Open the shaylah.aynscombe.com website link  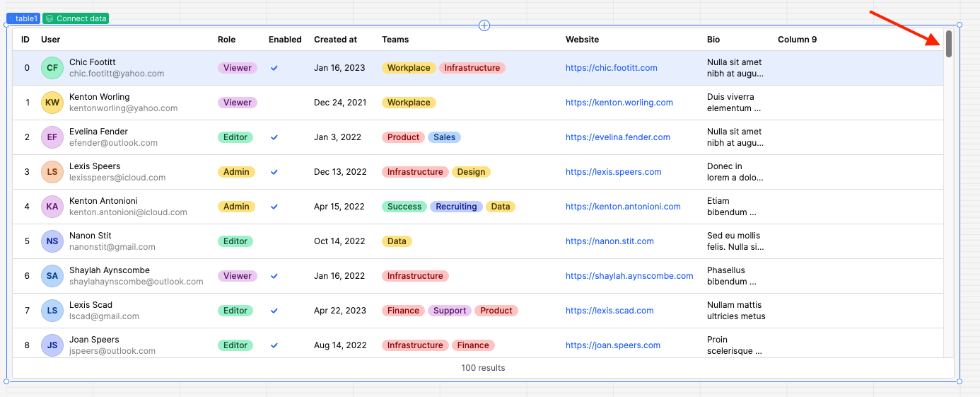(629, 276)
